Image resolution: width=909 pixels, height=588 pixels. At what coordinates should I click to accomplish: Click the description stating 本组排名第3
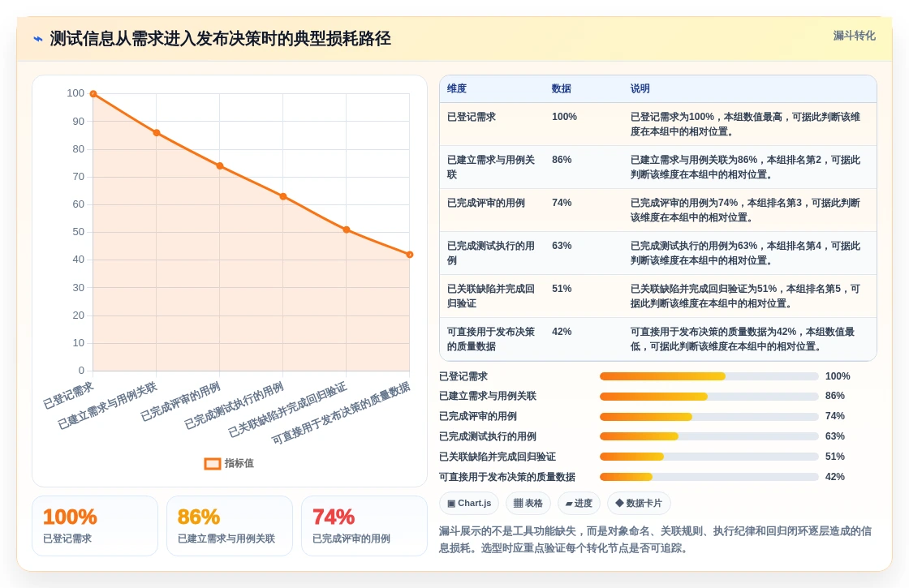(746, 210)
